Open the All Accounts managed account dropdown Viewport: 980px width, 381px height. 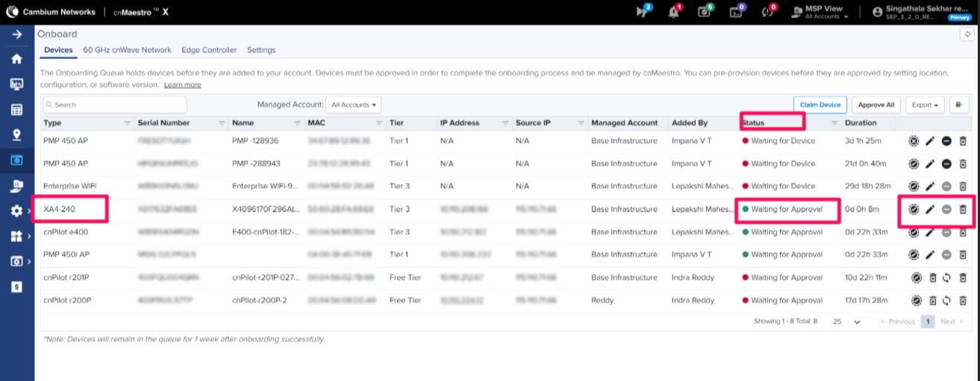click(x=354, y=105)
